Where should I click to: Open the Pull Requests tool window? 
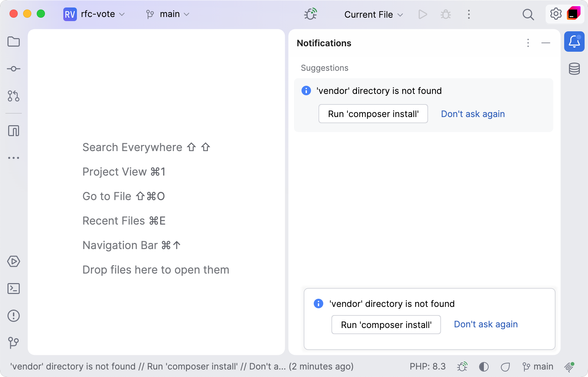pyautogui.click(x=14, y=96)
